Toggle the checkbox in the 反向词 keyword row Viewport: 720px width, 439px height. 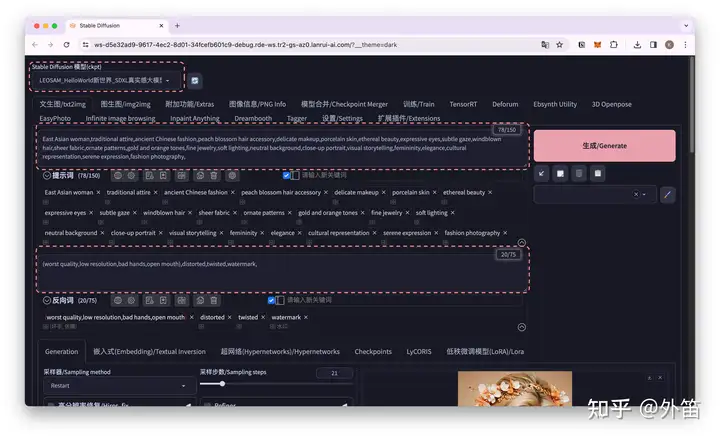tap(271, 300)
